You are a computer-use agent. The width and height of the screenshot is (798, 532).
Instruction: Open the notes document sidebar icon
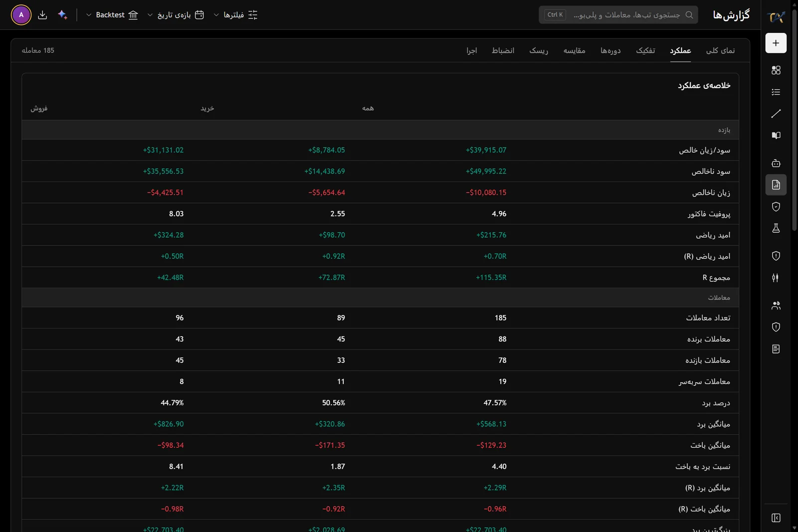tap(776, 349)
